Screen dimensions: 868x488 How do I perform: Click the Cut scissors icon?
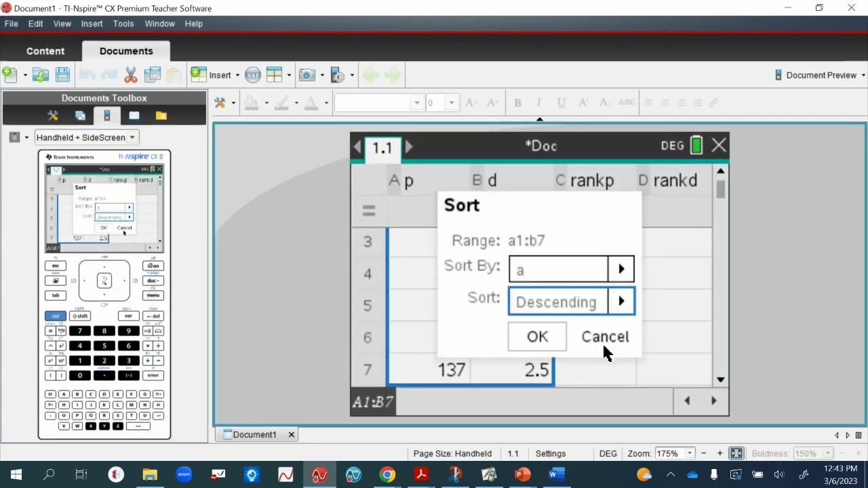[131, 75]
